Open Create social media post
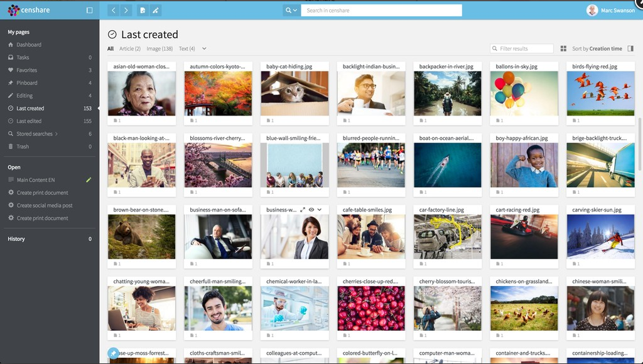 45,206
